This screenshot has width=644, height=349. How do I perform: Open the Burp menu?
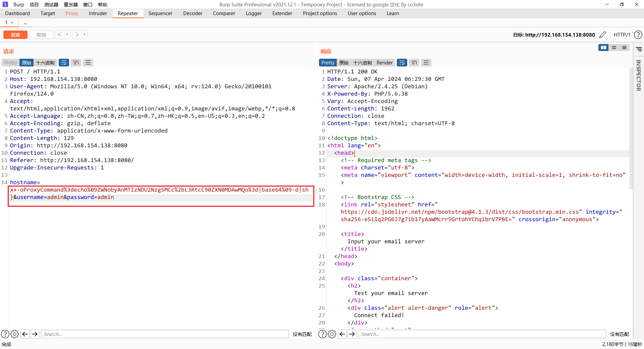pos(19,4)
